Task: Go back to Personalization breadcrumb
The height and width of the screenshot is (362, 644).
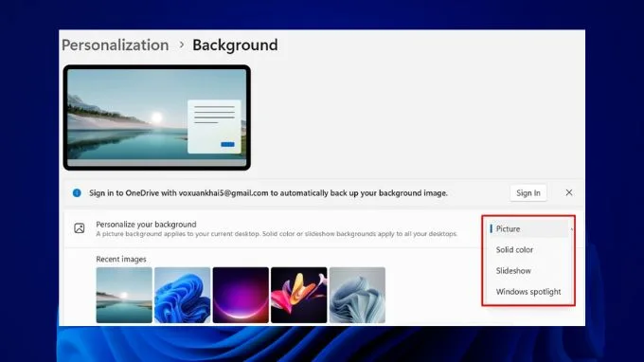Action: coord(115,45)
